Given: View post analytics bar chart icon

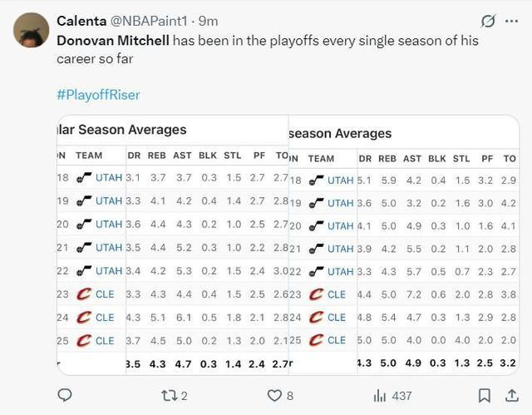Looking at the screenshot, I should 381,396.
